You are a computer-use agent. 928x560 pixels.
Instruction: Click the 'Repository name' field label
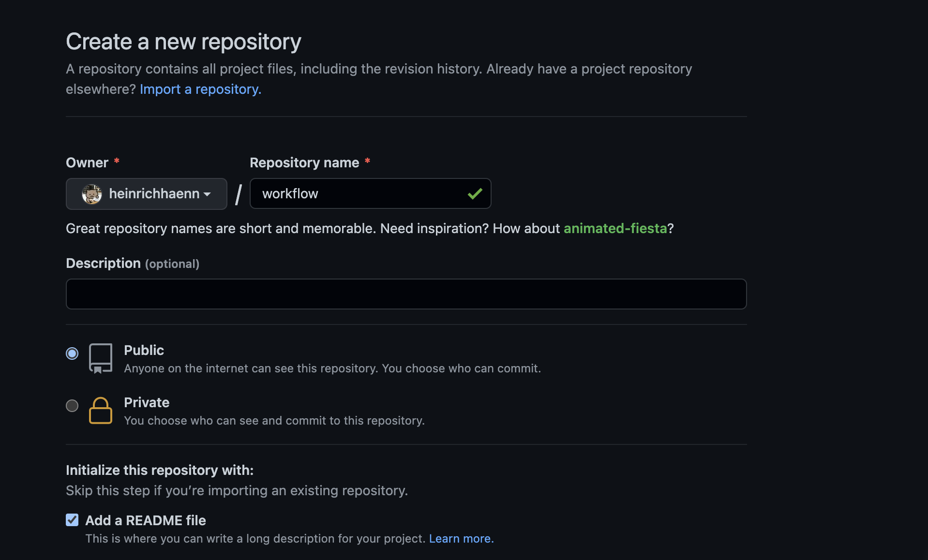(x=304, y=162)
